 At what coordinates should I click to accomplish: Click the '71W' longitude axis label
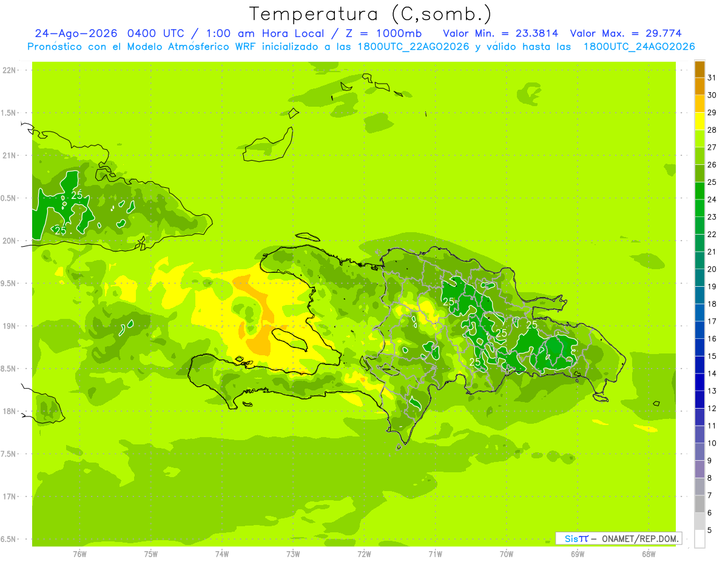[x=435, y=554]
